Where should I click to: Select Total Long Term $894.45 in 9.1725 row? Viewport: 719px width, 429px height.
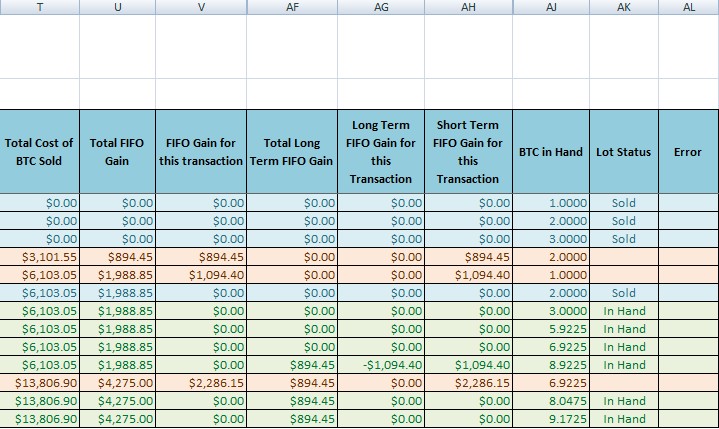click(292, 419)
